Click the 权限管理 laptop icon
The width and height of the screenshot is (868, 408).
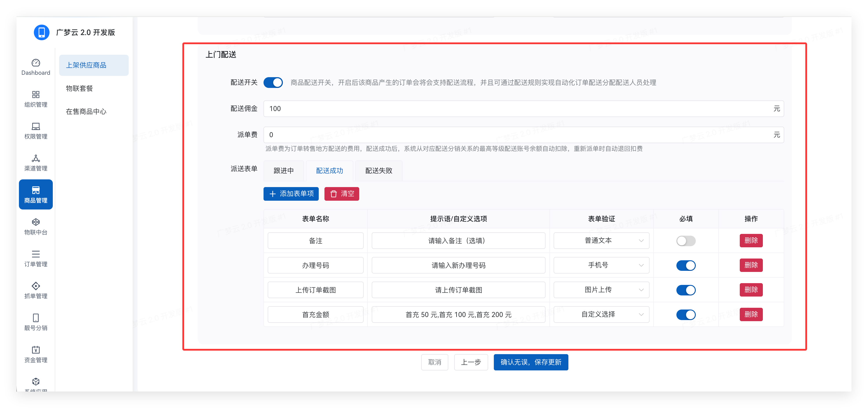coord(36,127)
